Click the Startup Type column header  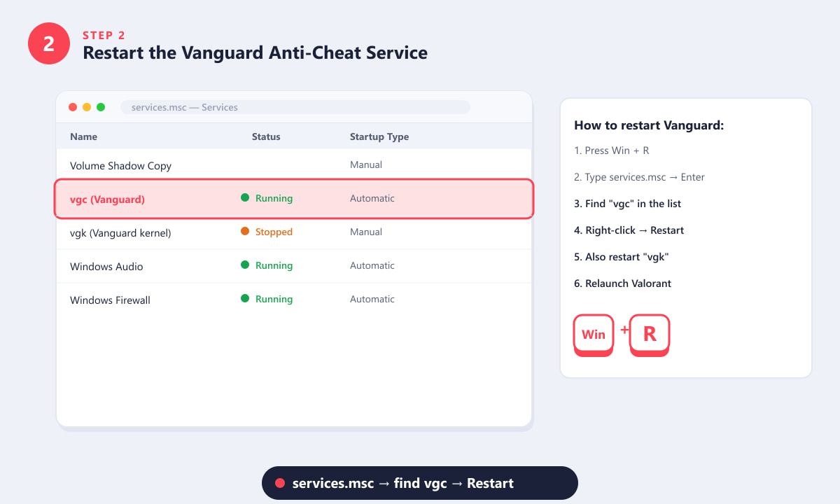(379, 136)
